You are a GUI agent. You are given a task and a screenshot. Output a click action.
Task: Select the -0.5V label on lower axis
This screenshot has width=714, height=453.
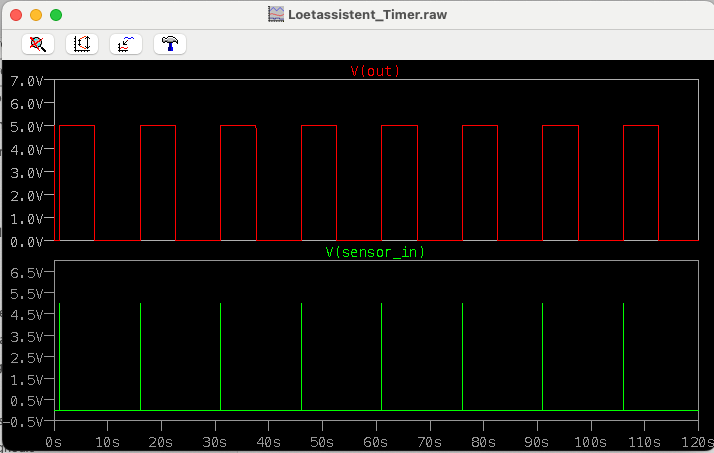pyautogui.click(x=24, y=421)
